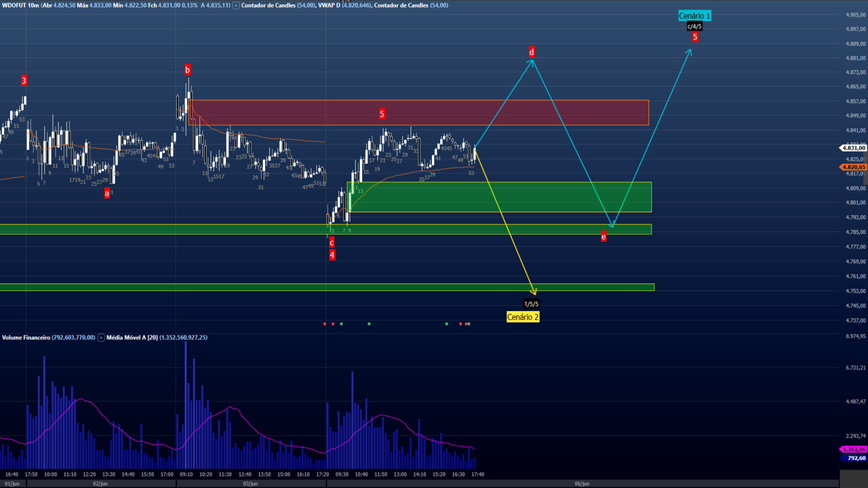Click the 2.243,73 volume axis value

(855, 436)
